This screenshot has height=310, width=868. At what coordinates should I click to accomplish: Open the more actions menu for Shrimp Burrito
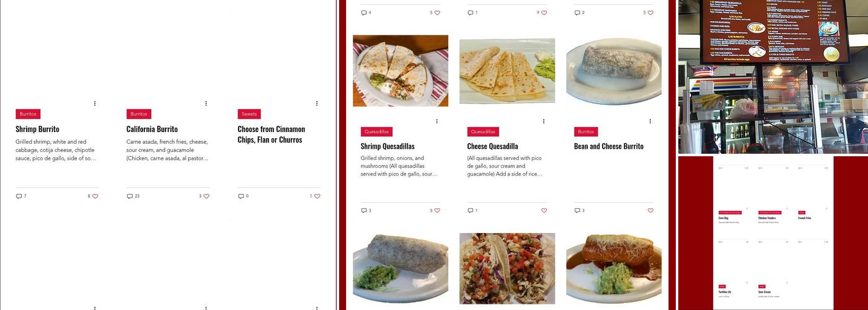tap(95, 104)
